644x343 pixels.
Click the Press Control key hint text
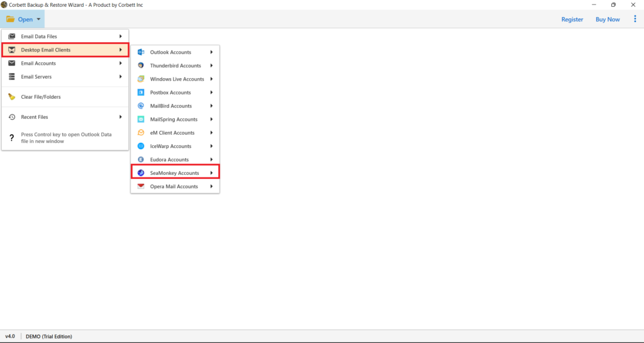(x=66, y=138)
